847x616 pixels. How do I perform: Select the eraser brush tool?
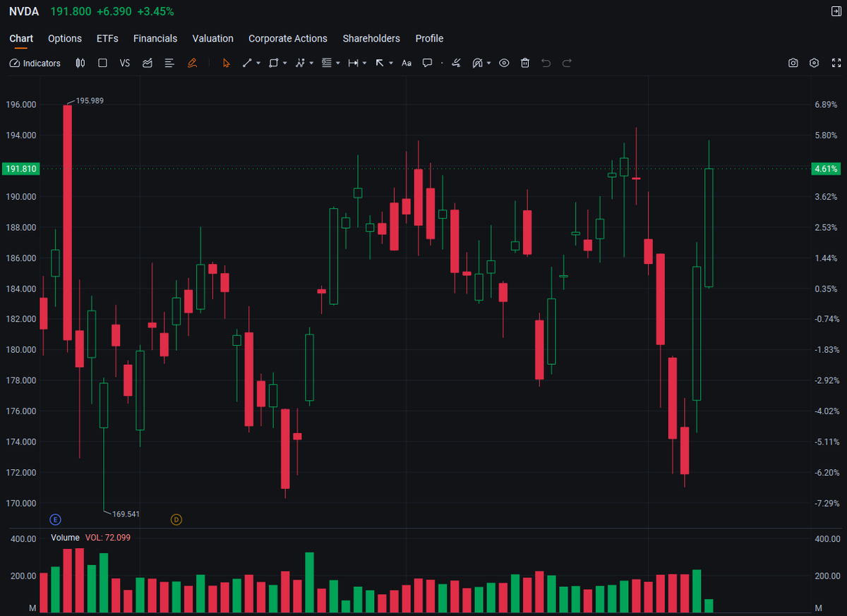pyautogui.click(x=457, y=63)
